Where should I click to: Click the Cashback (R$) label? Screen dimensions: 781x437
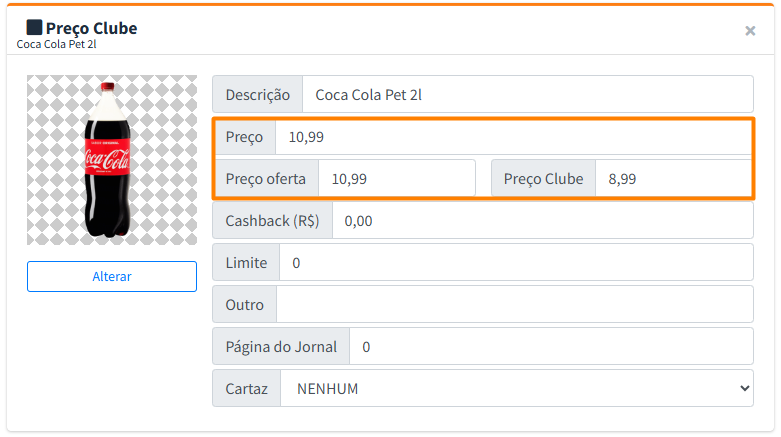[x=272, y=221]
